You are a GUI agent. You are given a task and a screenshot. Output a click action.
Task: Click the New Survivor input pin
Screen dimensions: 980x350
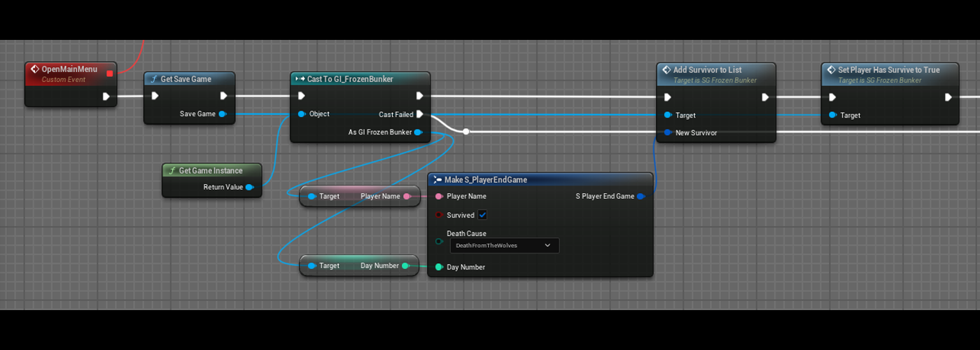click(x=668, y=132)
